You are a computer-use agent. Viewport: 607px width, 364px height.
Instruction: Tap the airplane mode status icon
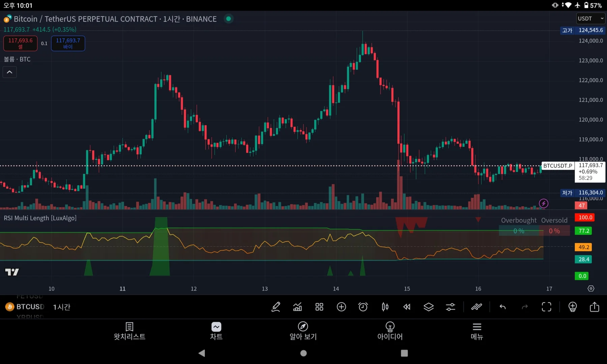point(578,5)
